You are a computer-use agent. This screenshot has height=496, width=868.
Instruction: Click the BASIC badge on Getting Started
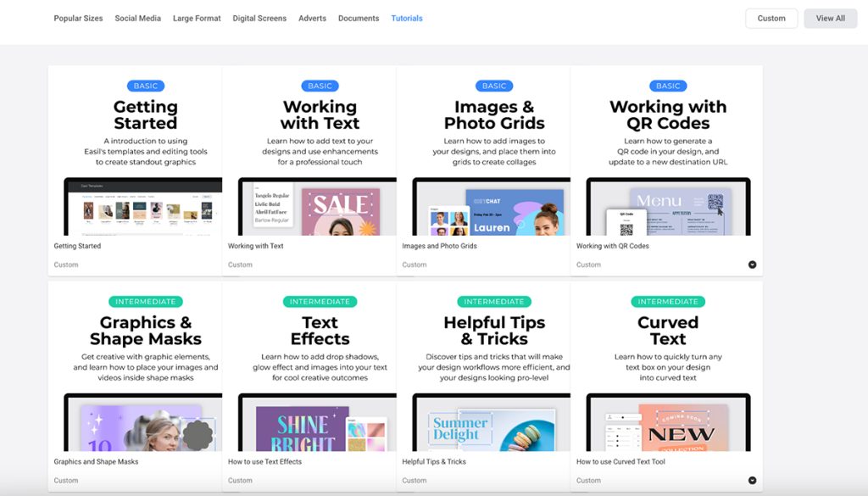[145, 86]
